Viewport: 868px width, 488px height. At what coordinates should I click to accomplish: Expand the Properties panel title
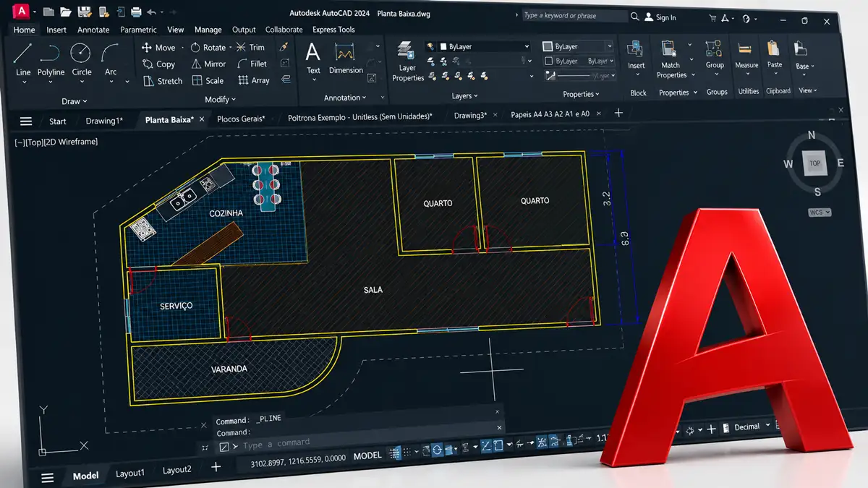[582, 94]
